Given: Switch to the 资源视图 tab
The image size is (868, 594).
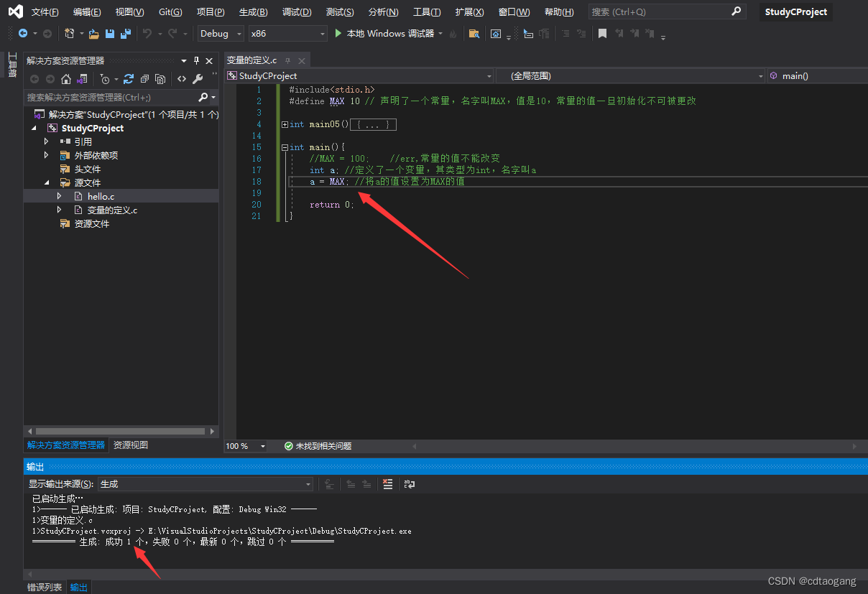Looking at the screenshot, I should [130, 445].
